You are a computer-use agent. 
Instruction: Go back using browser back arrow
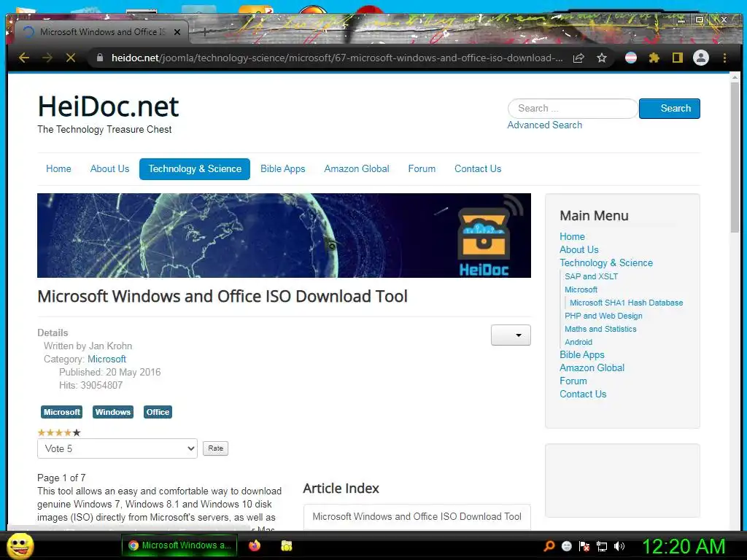coord(24,58)
